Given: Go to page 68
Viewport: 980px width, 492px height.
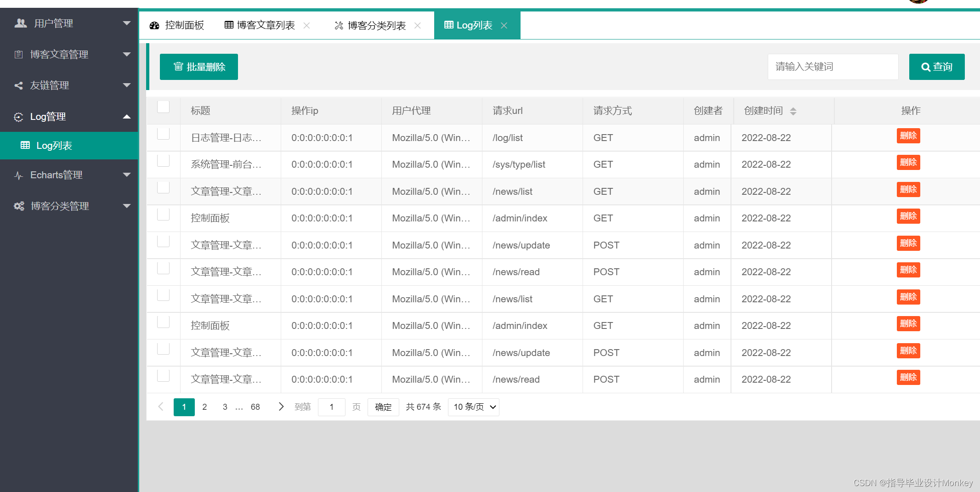Looking at the screenshot, I should tap(255, 407).
